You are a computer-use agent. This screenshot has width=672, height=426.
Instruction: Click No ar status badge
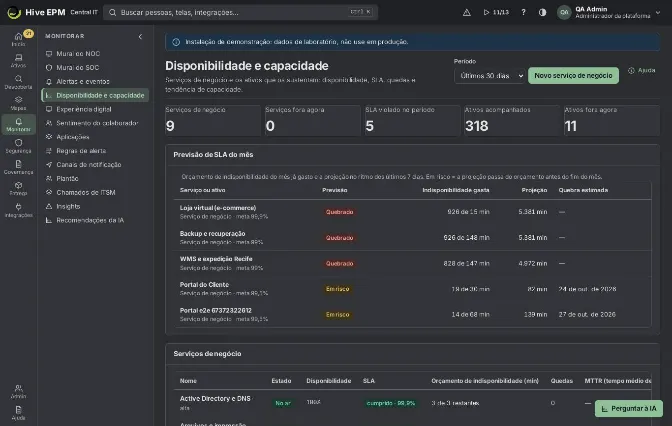coord(283,403)
